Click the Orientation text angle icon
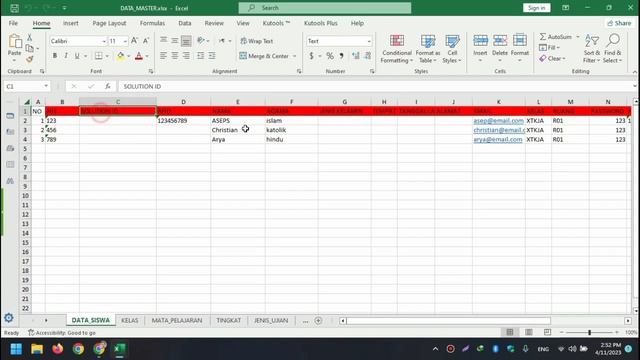This screenshot has height=360, width=640. pyautogui.click(x=201, y=40)
